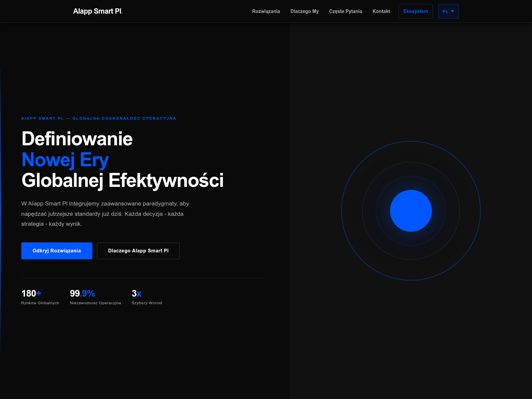Click Dlaczego Alapp Smart Pl button

(x=138, y=251)
